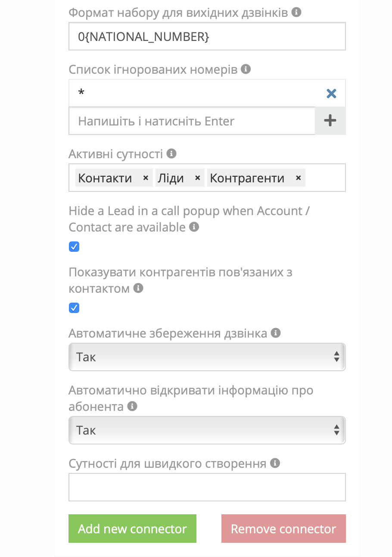Click the Add new connector button

coord(132,529)
